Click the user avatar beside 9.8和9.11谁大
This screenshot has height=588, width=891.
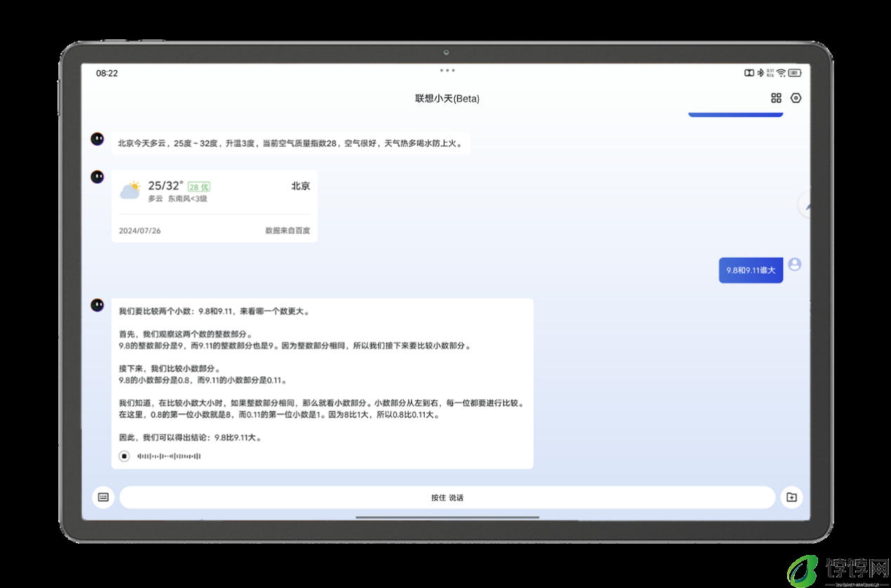click(x=795, y=265)
